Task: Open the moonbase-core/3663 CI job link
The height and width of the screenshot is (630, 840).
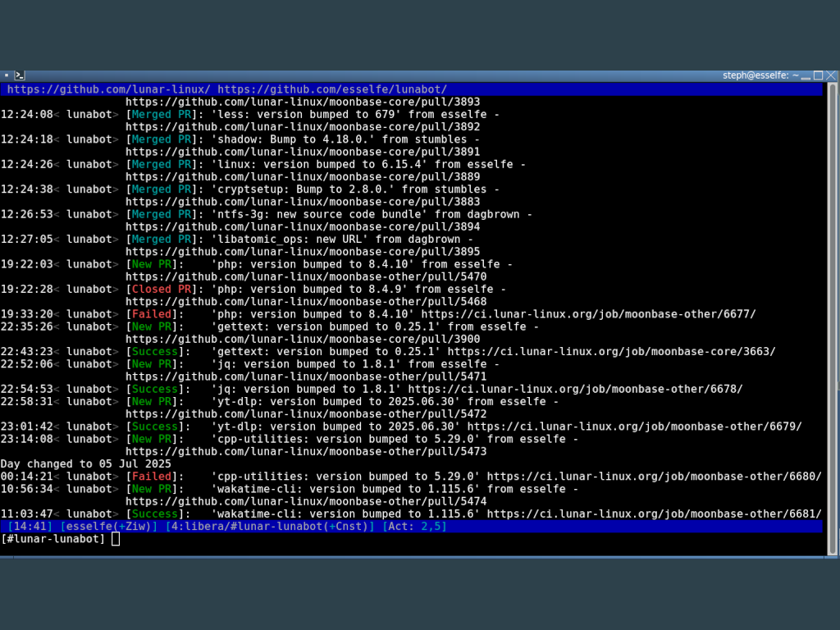Action: pos(611,352)
